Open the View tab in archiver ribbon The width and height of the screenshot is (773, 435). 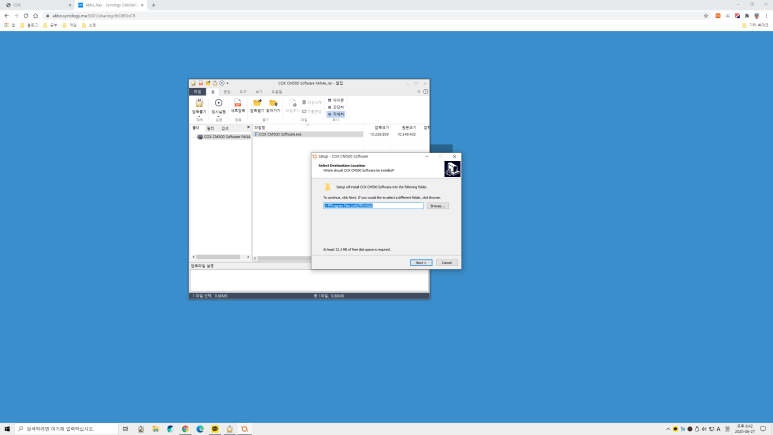click(x=259, y=92)
